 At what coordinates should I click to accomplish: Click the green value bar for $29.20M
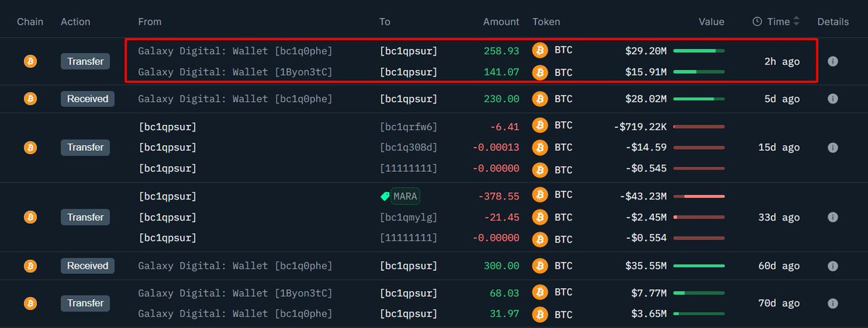[699, 51]
